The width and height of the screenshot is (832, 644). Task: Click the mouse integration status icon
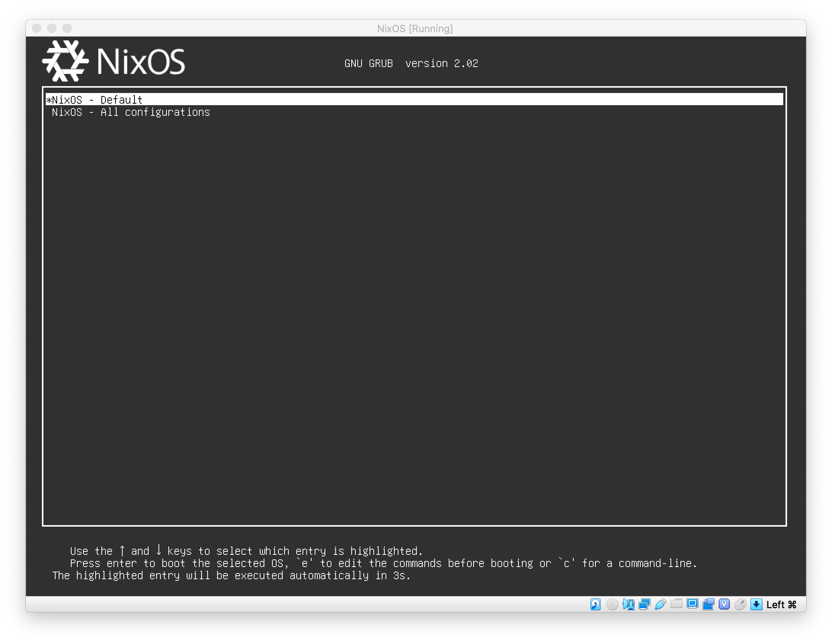740,604
